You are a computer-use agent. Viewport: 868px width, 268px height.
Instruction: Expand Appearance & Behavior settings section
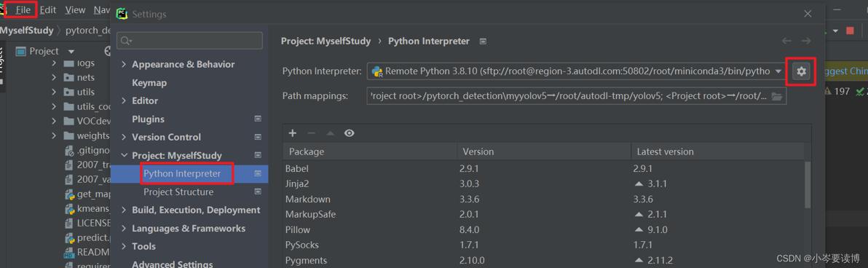(x=124, y=64)
